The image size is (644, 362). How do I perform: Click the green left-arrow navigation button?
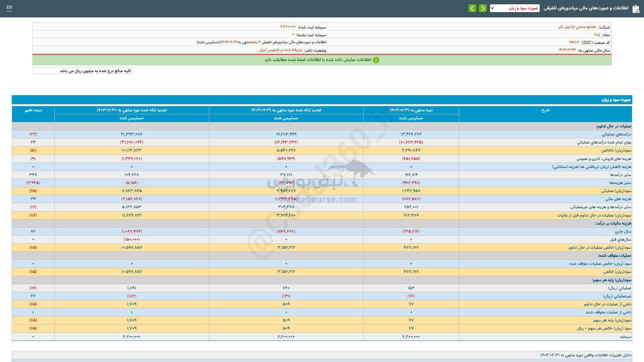472,8
